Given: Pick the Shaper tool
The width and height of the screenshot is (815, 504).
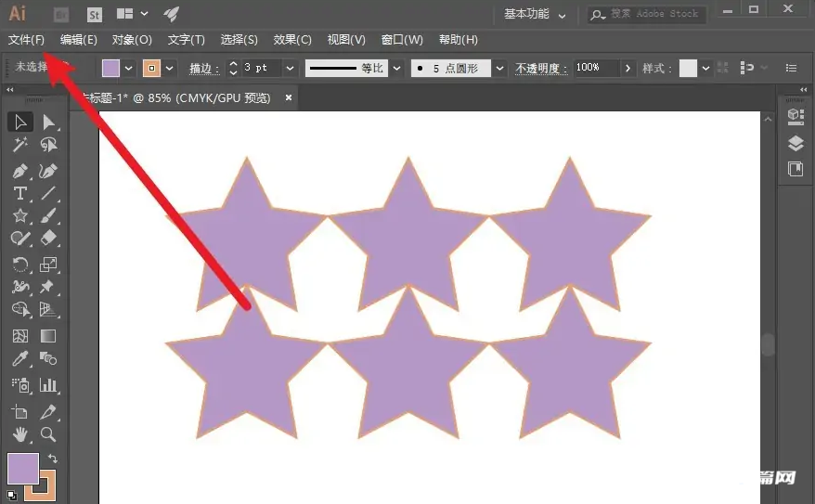Looking at the screenshot, I should pyautogui.click(x=20, y=239).
